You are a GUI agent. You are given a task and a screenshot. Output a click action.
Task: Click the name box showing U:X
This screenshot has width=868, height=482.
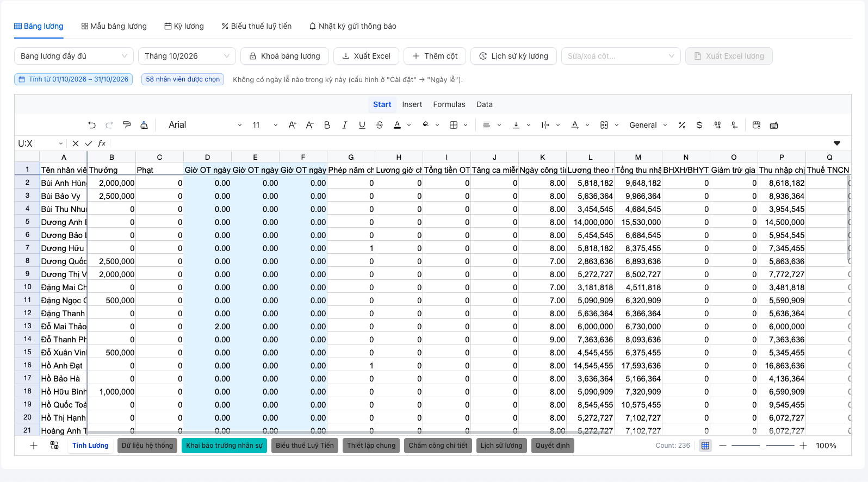tap(40, 143)
